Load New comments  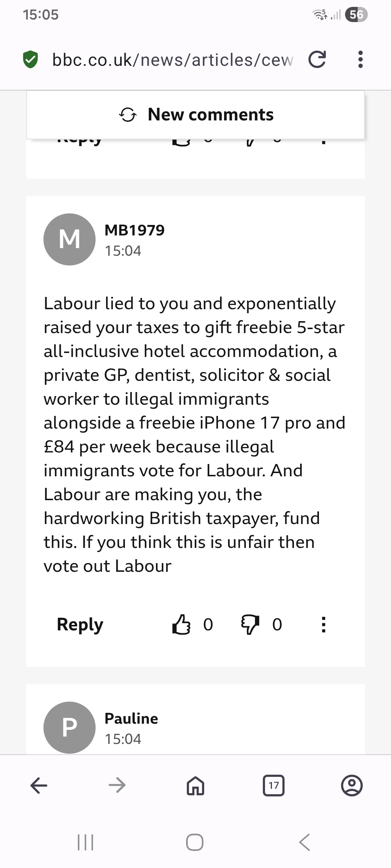pyautogui.click(x=195, y=115)
